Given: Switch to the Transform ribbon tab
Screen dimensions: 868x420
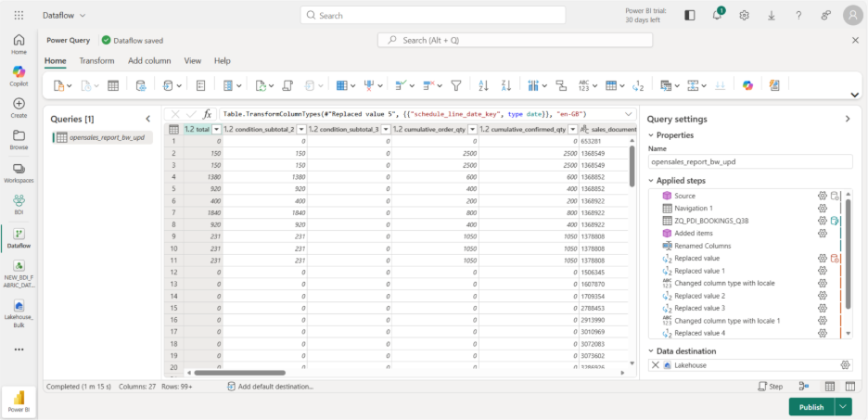Looking at the screenshot, I should (x=96, y=60).
